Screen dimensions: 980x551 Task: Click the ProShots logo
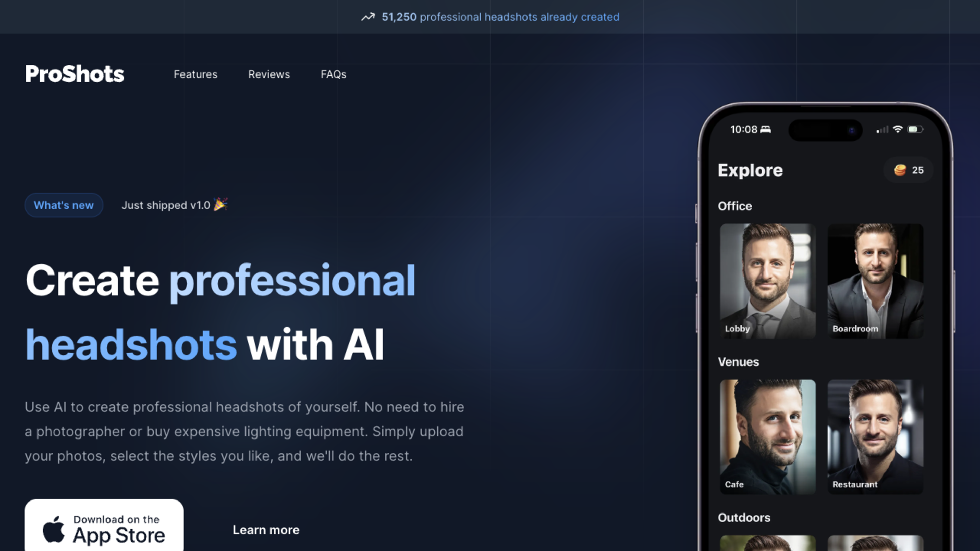pos(75,74)
